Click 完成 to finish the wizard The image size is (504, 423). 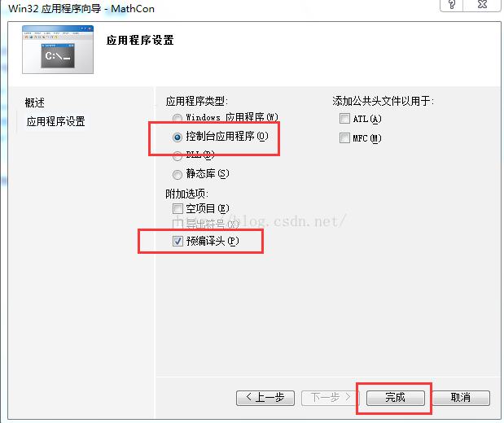[396, 398]
